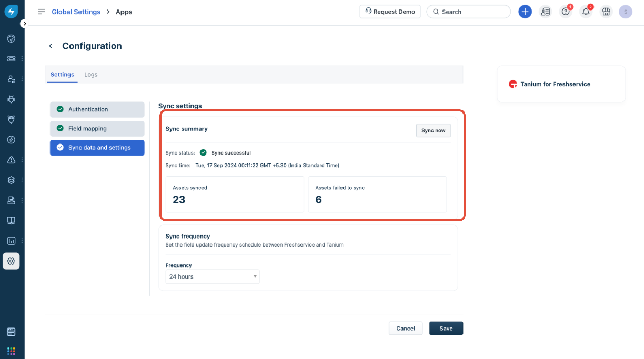Open three-dot menu next to reports icon
The width and height of the screenshot is (644, 359).
(22, 241)
